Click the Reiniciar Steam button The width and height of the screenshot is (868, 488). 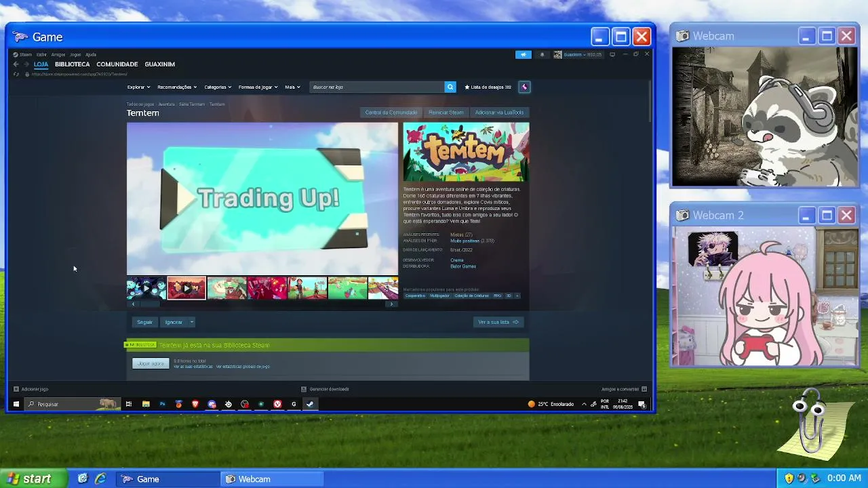pos(446,113)
